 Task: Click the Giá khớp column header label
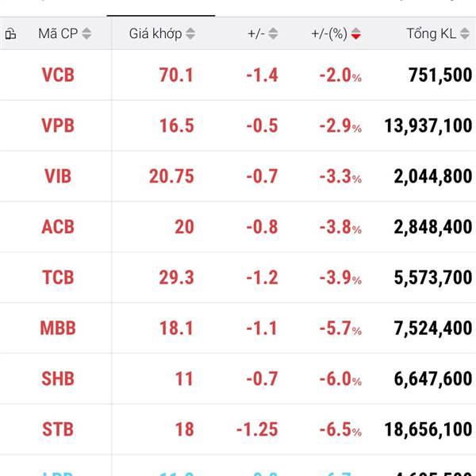pos(155,33)
